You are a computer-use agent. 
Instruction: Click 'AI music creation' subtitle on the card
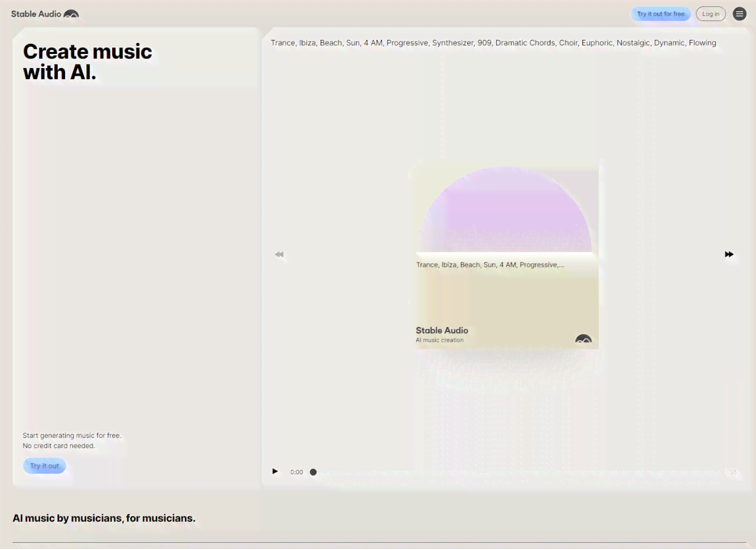click(x=439, y=340)
